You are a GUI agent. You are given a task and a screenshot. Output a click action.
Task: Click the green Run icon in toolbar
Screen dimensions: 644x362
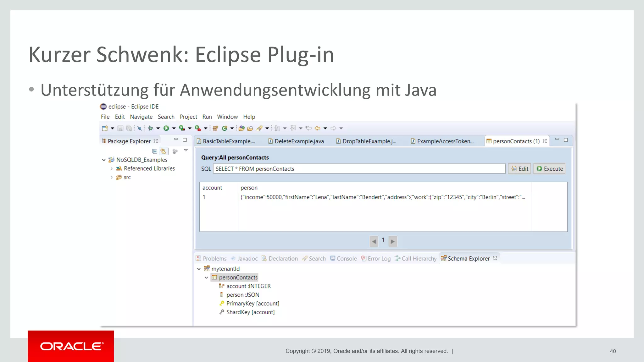[x=166, y=128]
